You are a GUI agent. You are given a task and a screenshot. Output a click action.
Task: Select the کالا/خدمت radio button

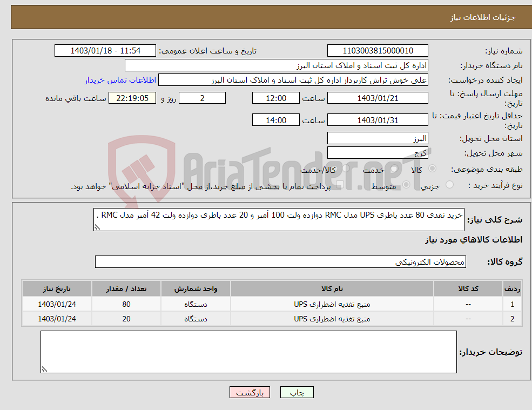click(346, 169)
